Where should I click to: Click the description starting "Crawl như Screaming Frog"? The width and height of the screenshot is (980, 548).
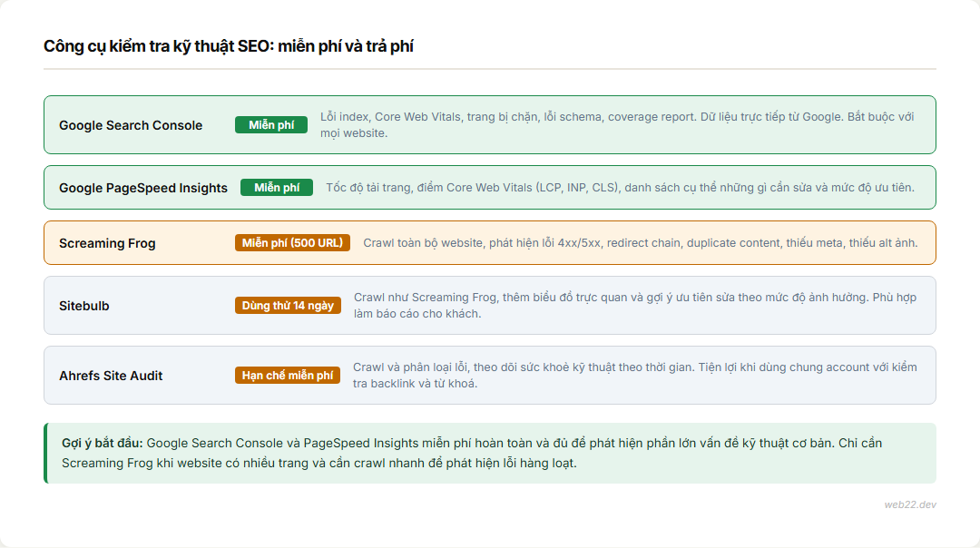tap(635, 306)
